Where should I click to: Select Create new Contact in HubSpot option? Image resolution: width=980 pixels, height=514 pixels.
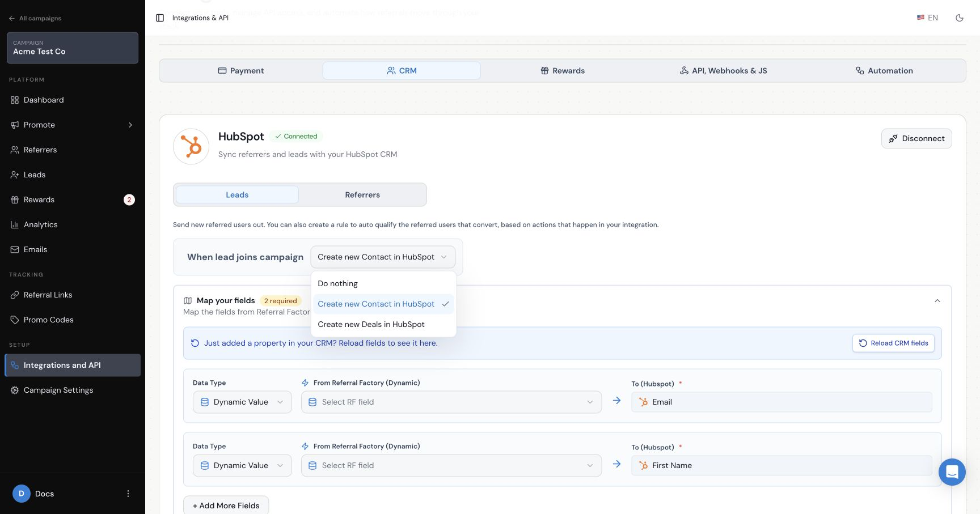[383, 304]
